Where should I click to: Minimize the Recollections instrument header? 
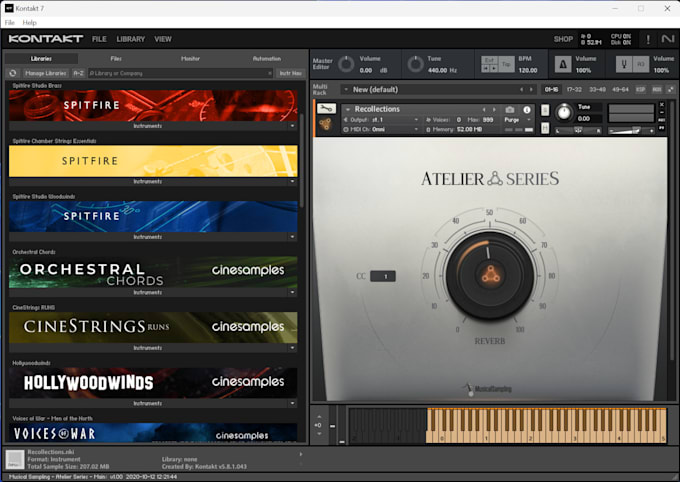click(x=662, y=112)
